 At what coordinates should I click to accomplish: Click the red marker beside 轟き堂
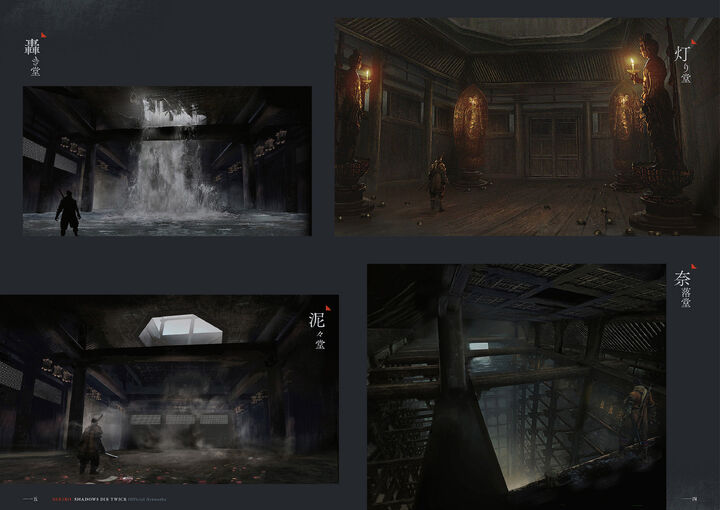(43, 35)
